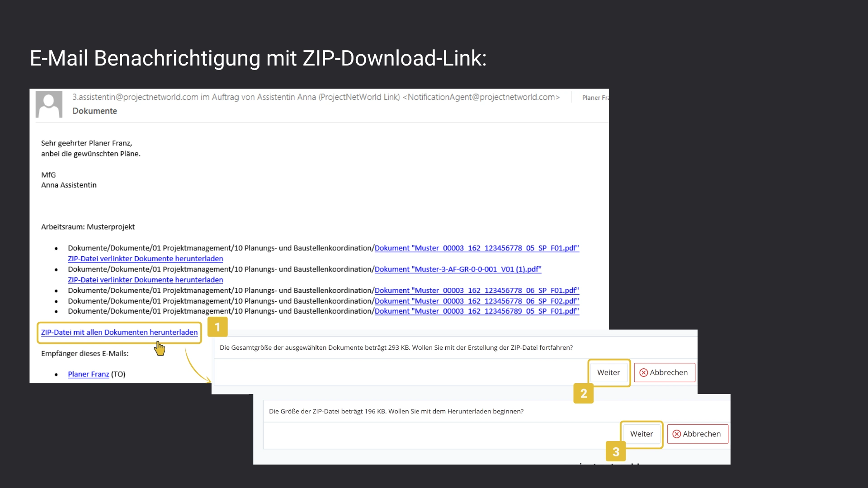The width and height of the screenshot is (868, 488).
Task: Click the cancel X icon in the upper Abbrechen button
Action: (x=644, y=373)
